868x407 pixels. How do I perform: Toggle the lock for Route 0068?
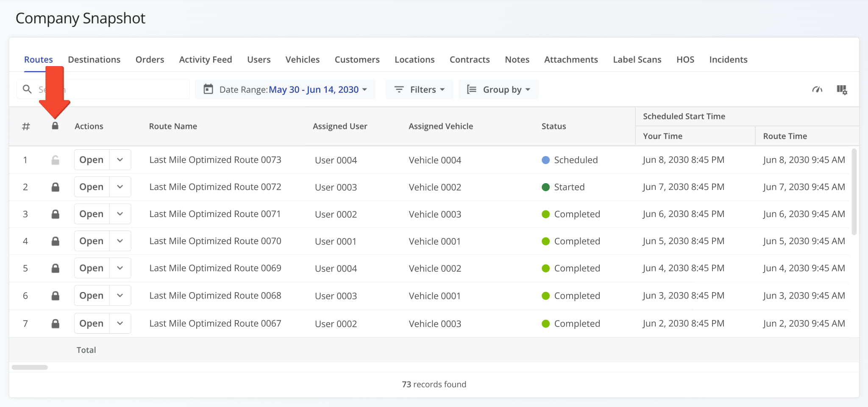(55, 295)
